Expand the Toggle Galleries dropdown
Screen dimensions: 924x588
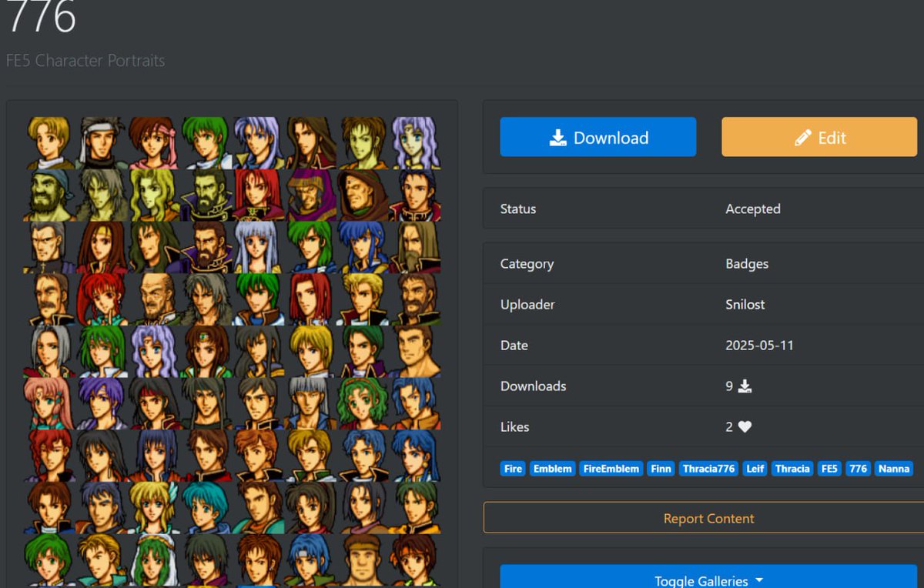pos(708,580)
